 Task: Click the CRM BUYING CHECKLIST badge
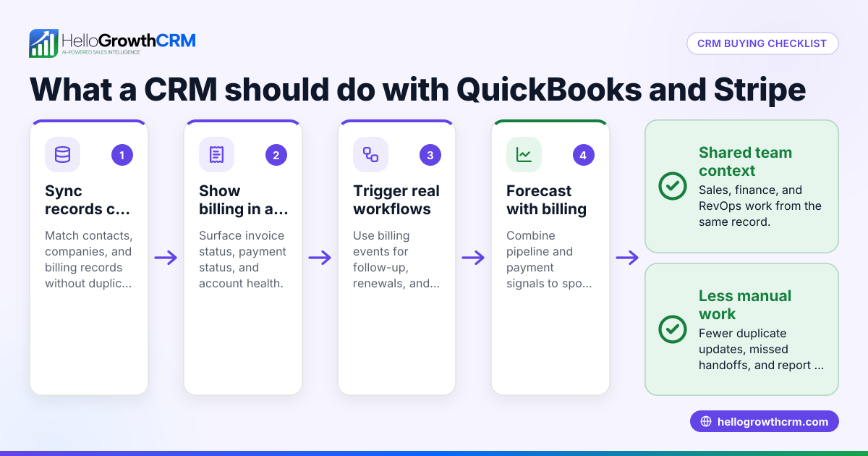coord(762,43)
